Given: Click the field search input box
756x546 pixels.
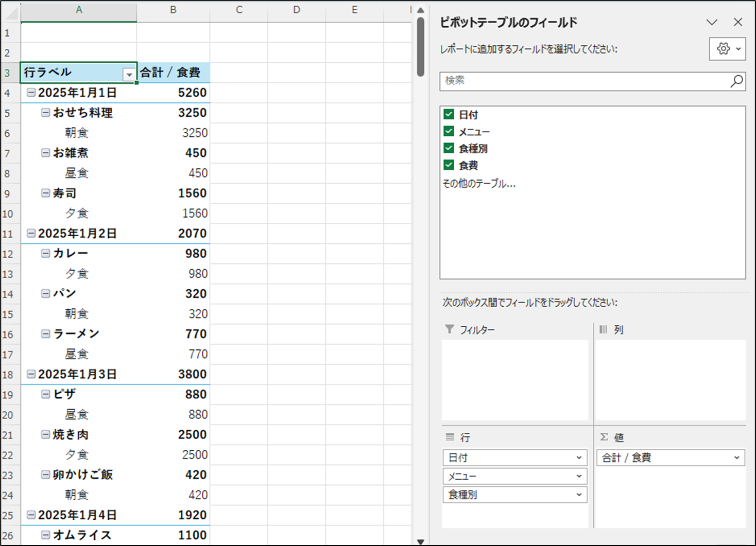Looking at the screenshot, I should [x=585, y=81].
